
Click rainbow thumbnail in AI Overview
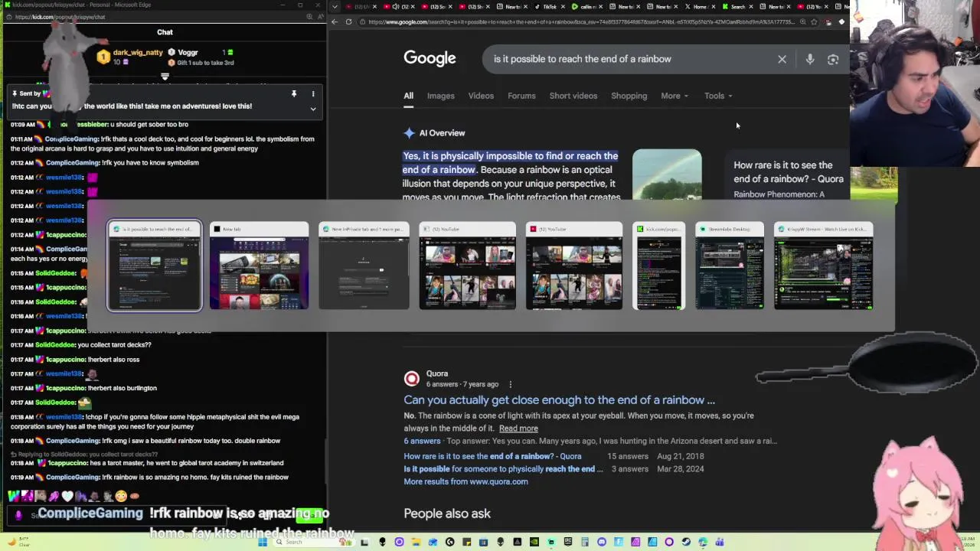(667, 174)
